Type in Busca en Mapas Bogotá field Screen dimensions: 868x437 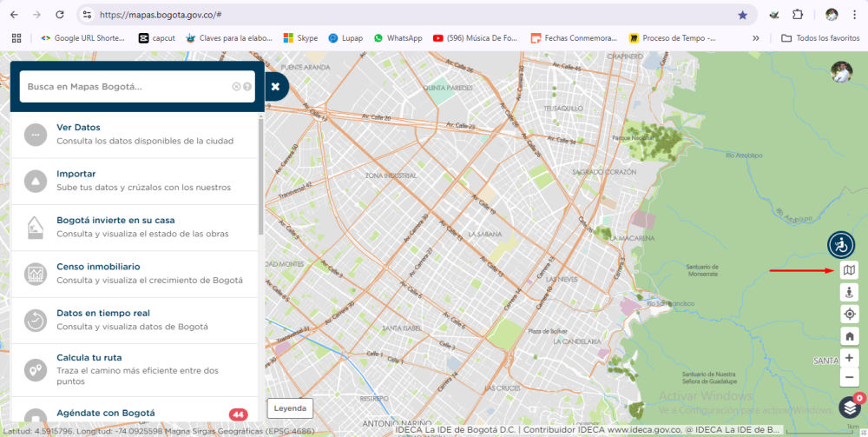coord(122,87)
